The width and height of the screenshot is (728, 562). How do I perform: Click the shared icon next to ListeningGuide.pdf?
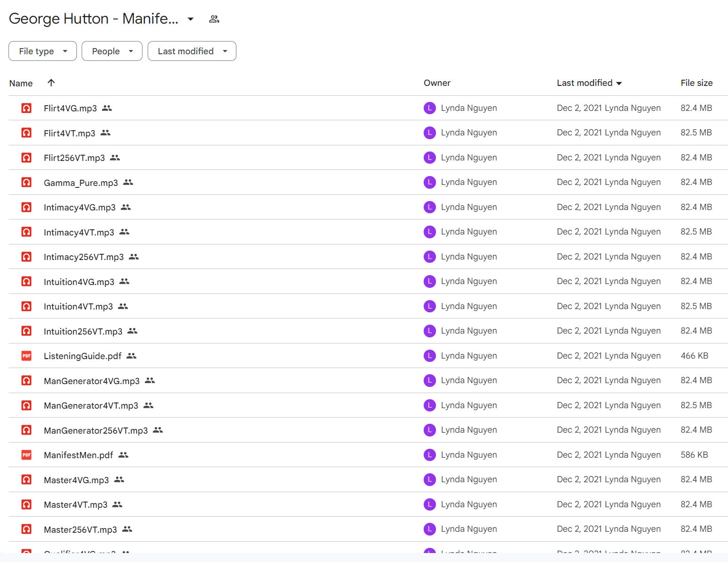click(x=132, y=356)
